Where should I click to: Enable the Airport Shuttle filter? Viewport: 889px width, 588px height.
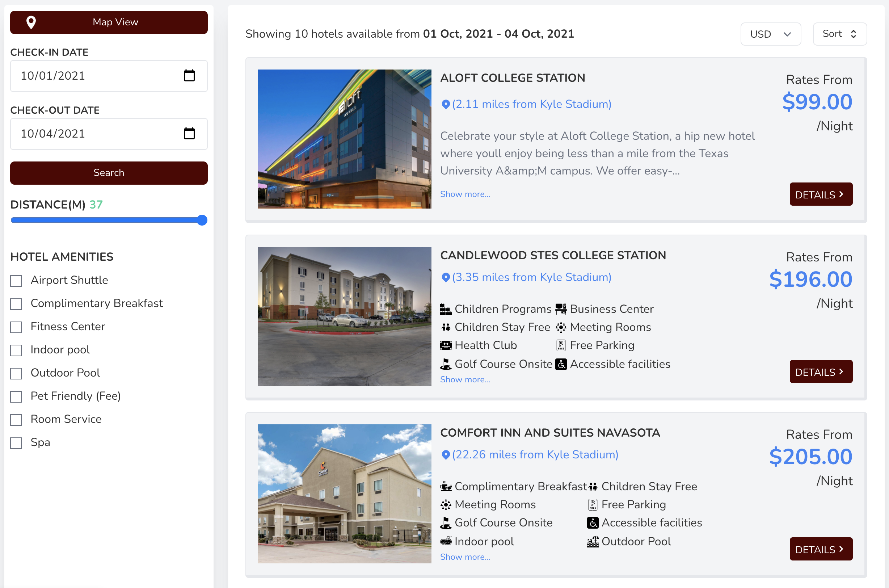[16, 281]
